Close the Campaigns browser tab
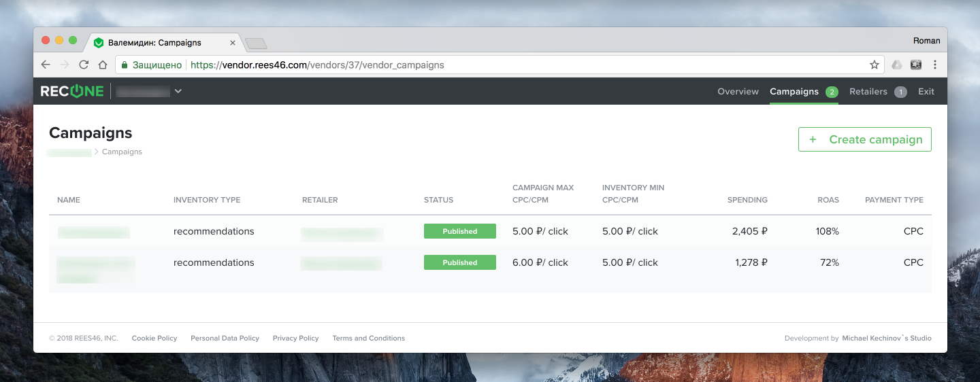The image size is (980, 382). pyautogui.click(x=232, y=43)
